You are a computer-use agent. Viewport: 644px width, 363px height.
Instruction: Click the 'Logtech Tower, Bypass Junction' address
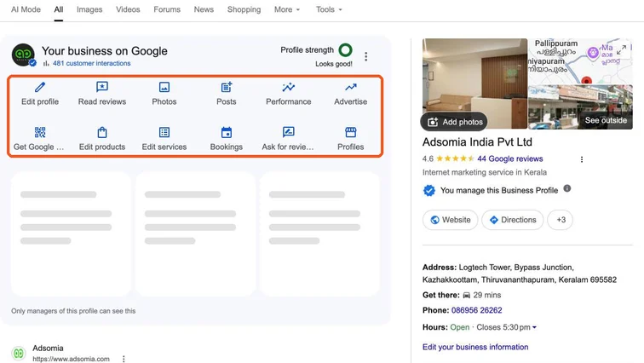pos(516,268)
